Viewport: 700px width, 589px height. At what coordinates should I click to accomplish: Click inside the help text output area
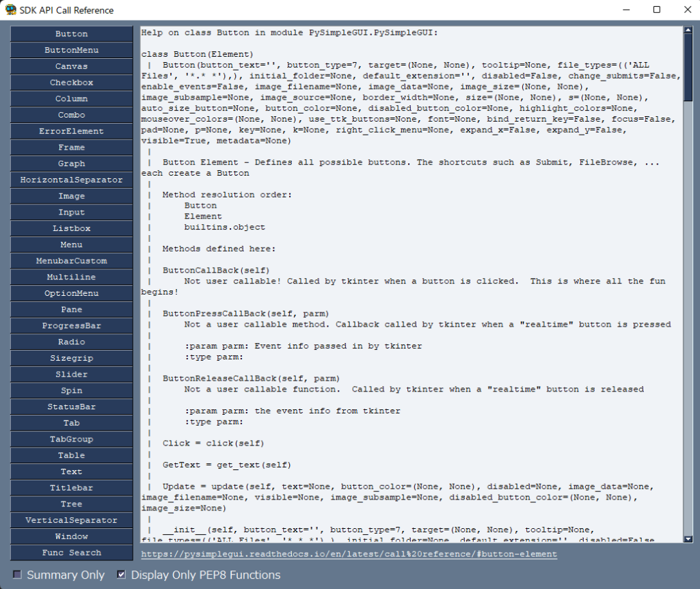pyautogui.click(x=410, y=307)
